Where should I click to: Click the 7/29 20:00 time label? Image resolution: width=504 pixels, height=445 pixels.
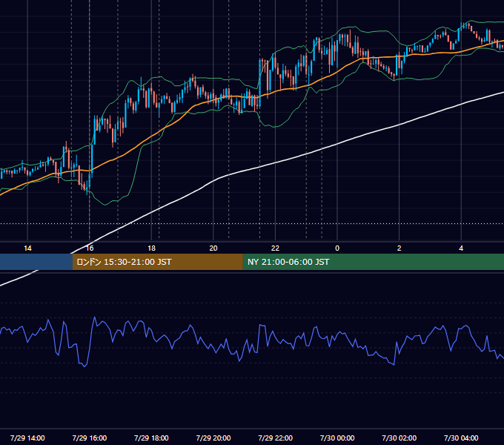click(213, 438)
